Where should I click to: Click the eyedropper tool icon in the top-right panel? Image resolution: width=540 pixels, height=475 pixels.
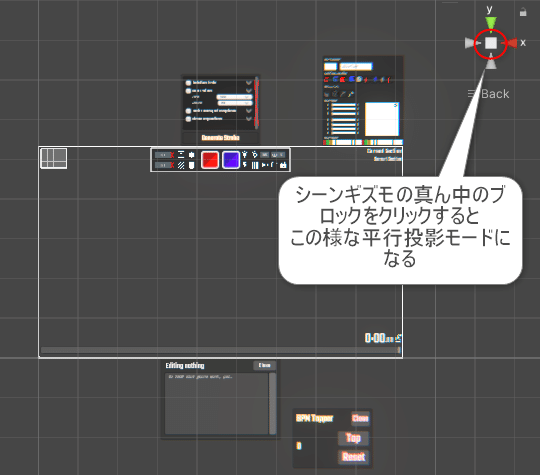351,94
